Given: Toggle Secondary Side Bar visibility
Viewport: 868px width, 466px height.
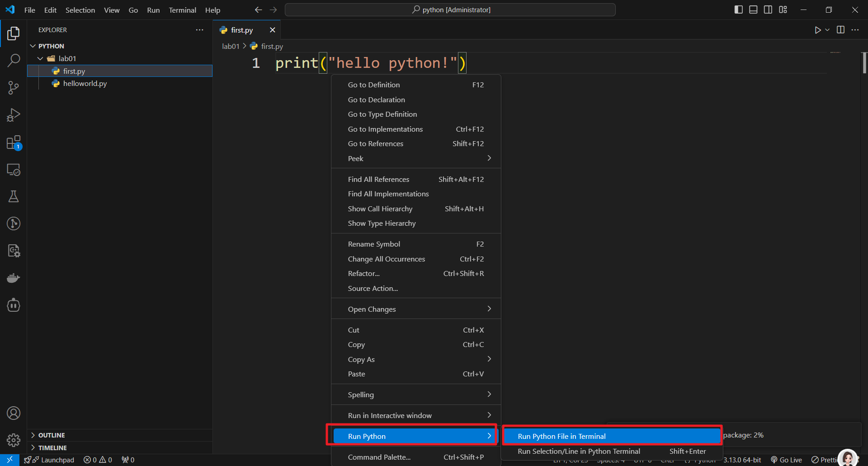Looking at the screenshot, I should [768, 10].
